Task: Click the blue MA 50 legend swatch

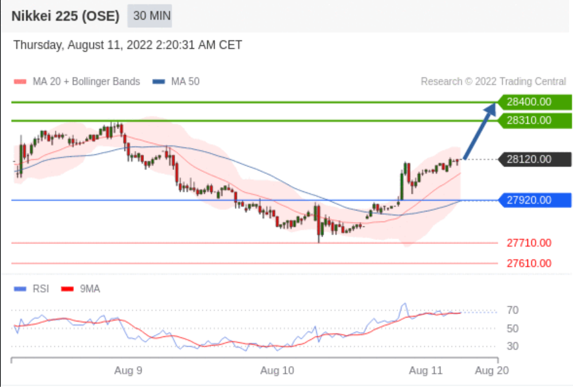Action: pos(158,82)
